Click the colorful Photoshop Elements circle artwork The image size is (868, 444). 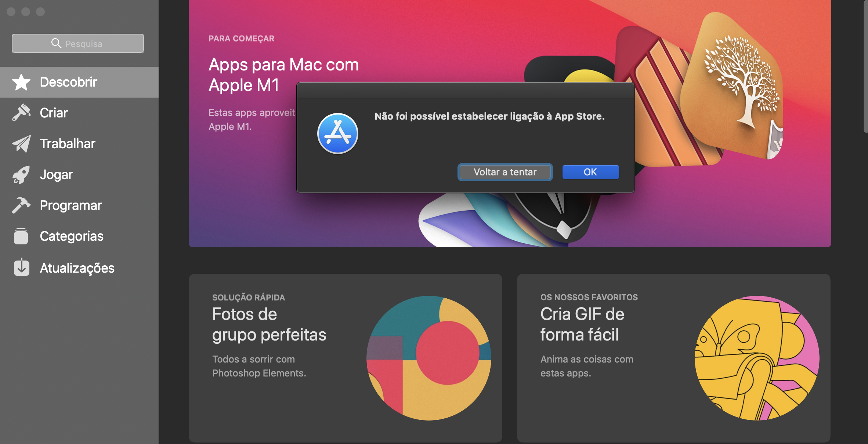tap(428, 358)
